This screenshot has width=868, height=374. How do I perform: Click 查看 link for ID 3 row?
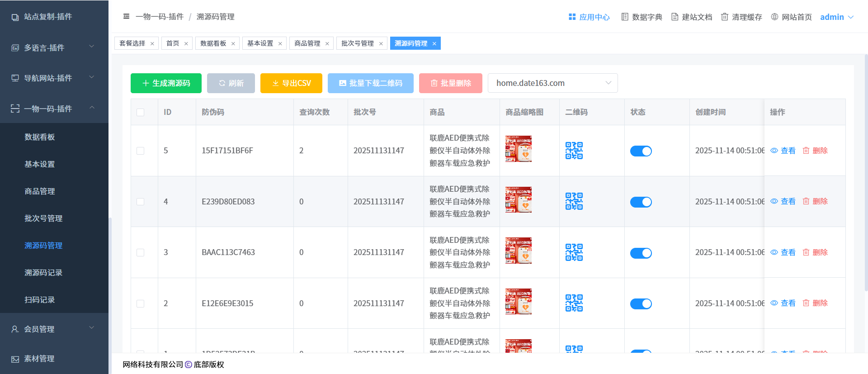[783, 252]
